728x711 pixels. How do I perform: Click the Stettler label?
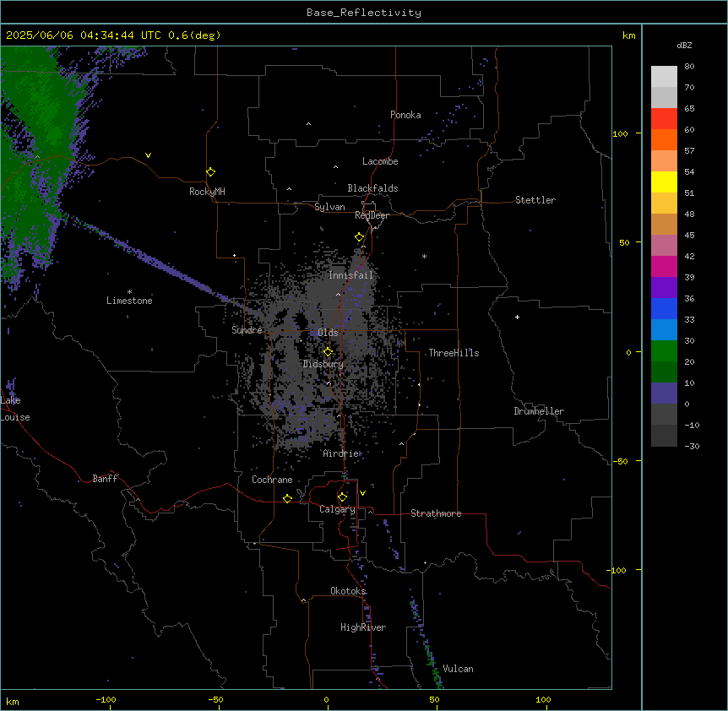click(535, 200)
